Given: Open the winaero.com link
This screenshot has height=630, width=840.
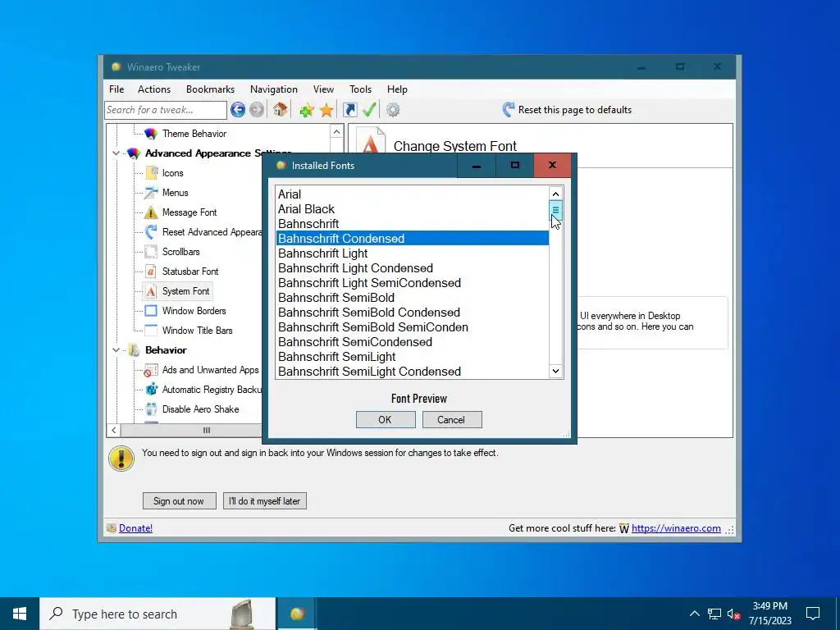Looking at the screenshot, I should (x=676, y=528).
